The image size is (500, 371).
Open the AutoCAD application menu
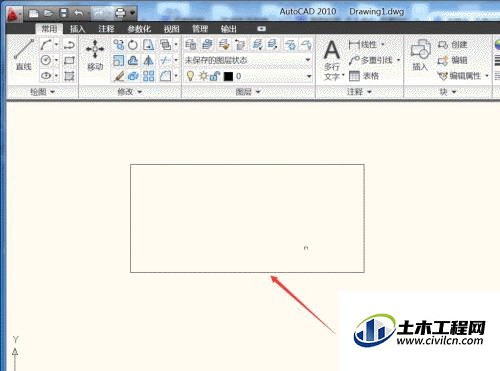click(12, 14)
